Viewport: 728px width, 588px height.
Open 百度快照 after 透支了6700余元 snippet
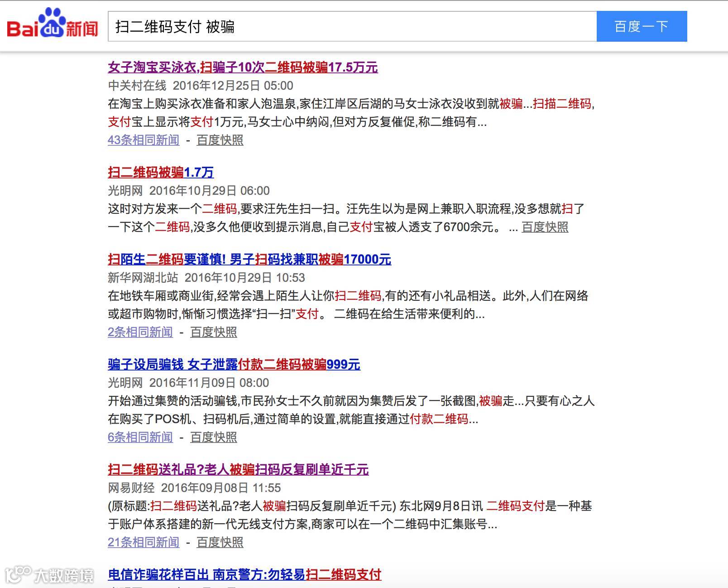click(x=545, y=227)
